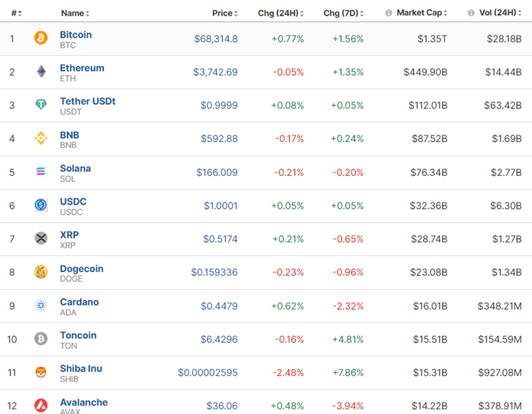Click Tether volume $63.42B
The image size is (532, 414).
click(x=503, y=105)
